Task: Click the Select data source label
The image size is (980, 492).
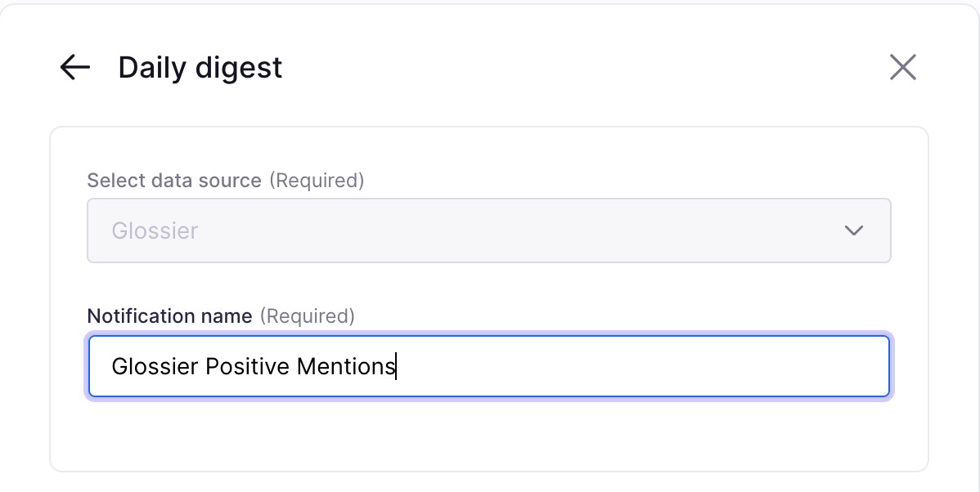Action: pyautogui.click(x=174, y=181)
